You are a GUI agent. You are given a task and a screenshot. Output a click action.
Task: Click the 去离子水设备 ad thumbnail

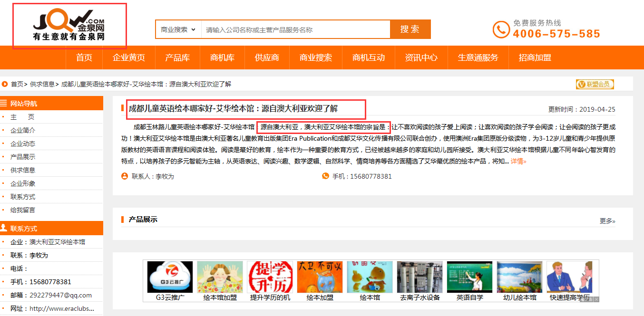[x=420, y=277]
